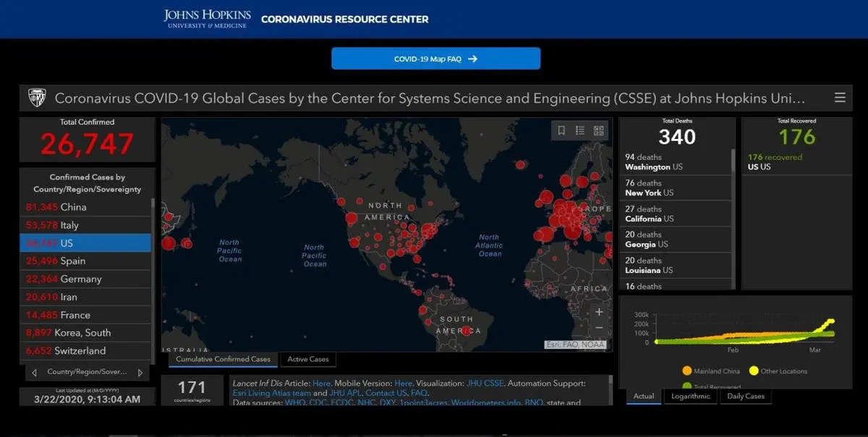
Task: Open the Country/Region/Sovereignty selector
Action: (x=87, y=372)
